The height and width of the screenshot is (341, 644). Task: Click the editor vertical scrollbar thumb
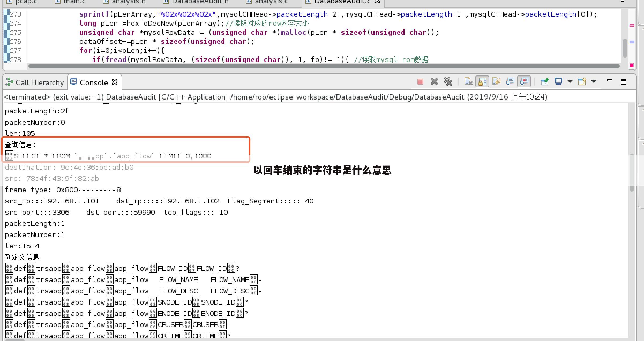click(625, 48)
